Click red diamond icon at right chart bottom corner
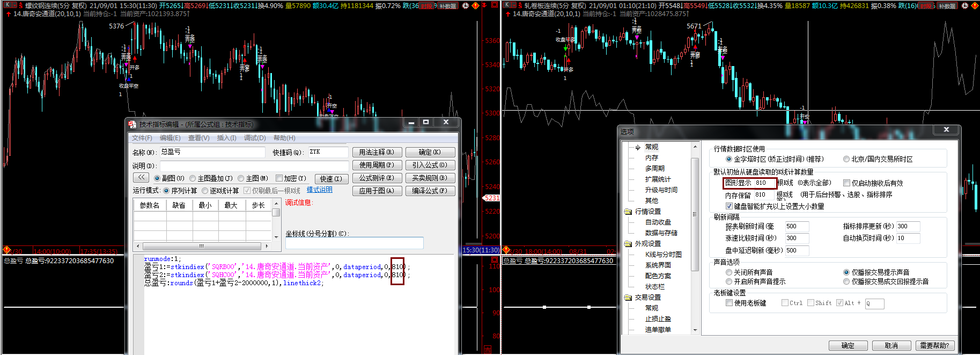The width and height of the screenshot is (980, 355). point(506,250)
